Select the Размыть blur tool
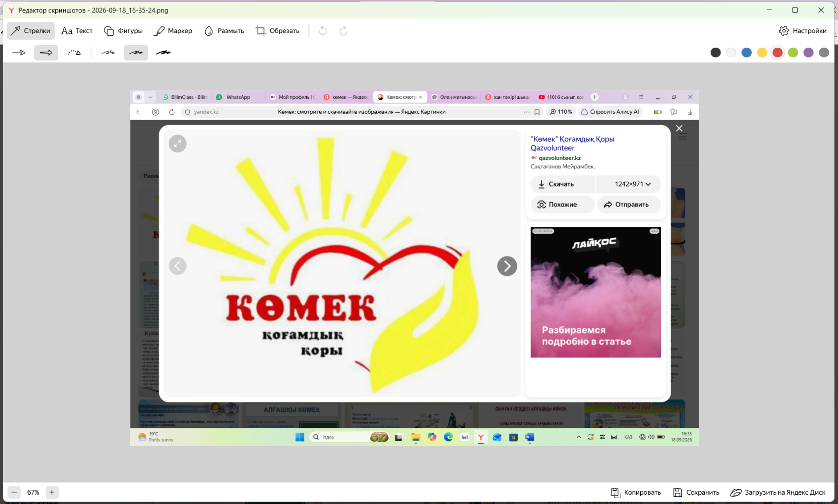The width and height of the screenshot is (838, 504). click(224, 31)
